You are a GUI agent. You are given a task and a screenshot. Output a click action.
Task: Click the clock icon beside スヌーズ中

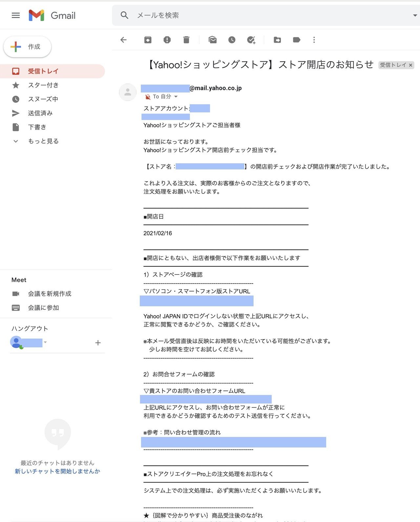click(16, 99)
